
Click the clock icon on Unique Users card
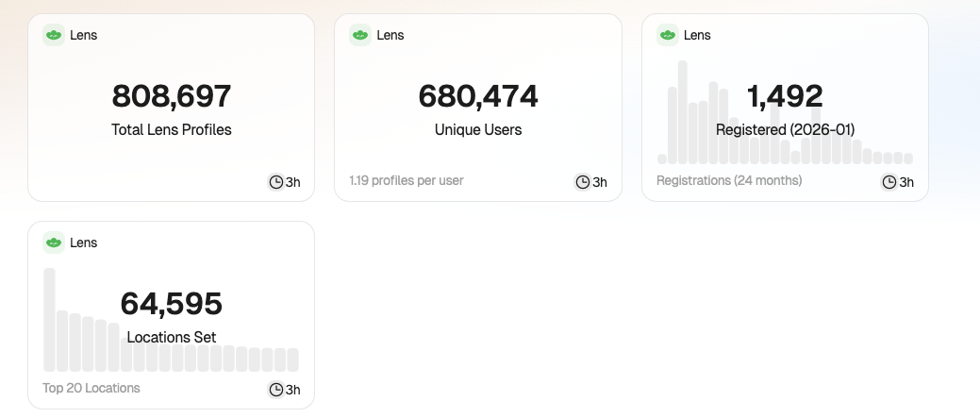point(583,182)
